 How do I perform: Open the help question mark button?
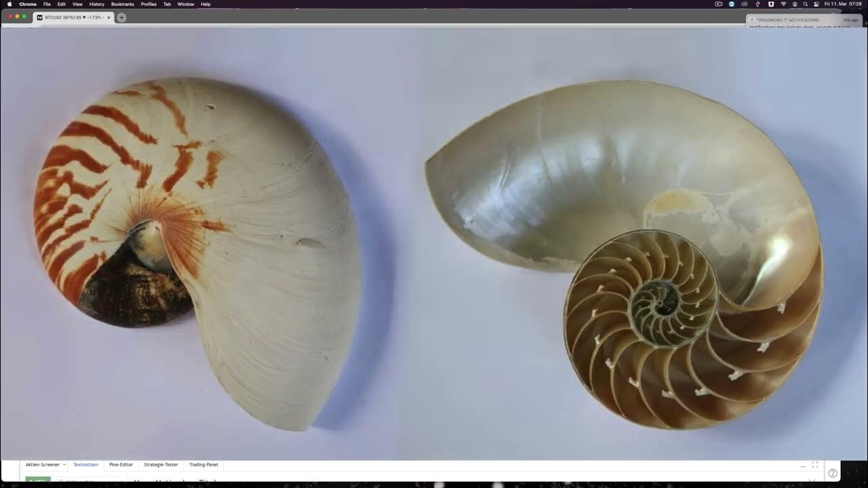pyautogui.click(x=833, y=473)
